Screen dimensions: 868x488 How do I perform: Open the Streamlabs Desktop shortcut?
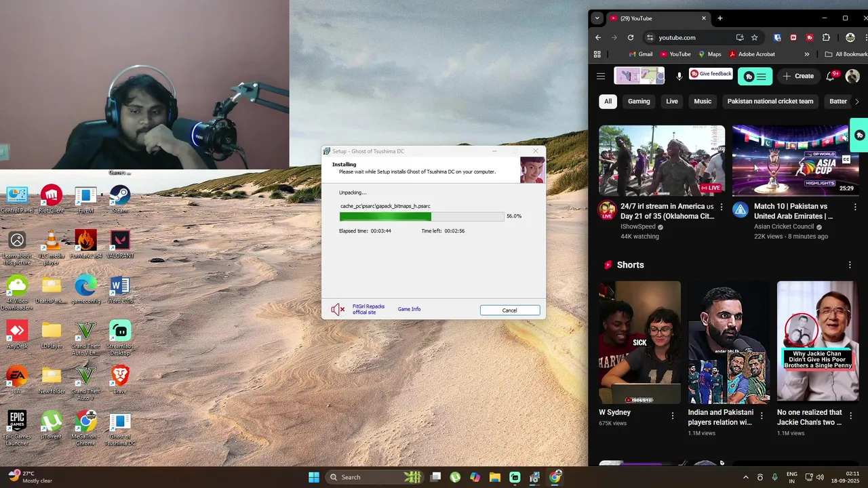[x=120, y=338]
